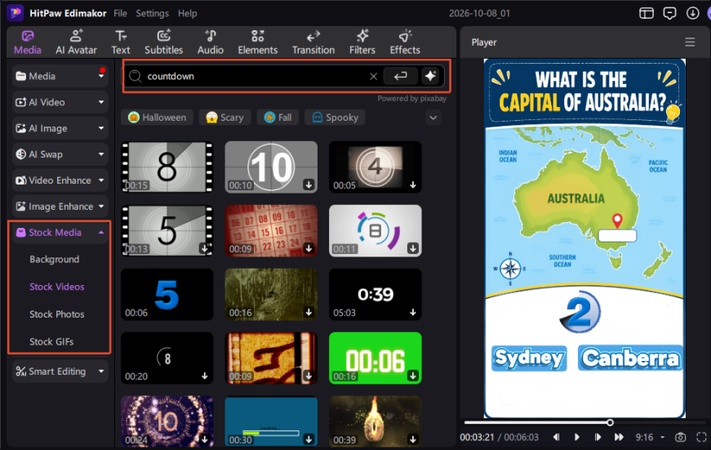Viewport: 711px width, 450px height.
Task: Select Background under Stock Media
Action: point(54,259)
